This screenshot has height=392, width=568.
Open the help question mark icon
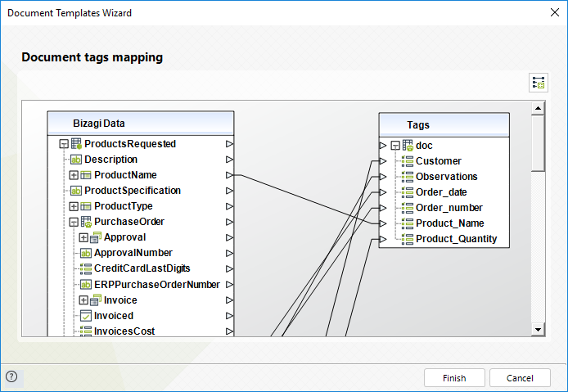click(11, 376)
